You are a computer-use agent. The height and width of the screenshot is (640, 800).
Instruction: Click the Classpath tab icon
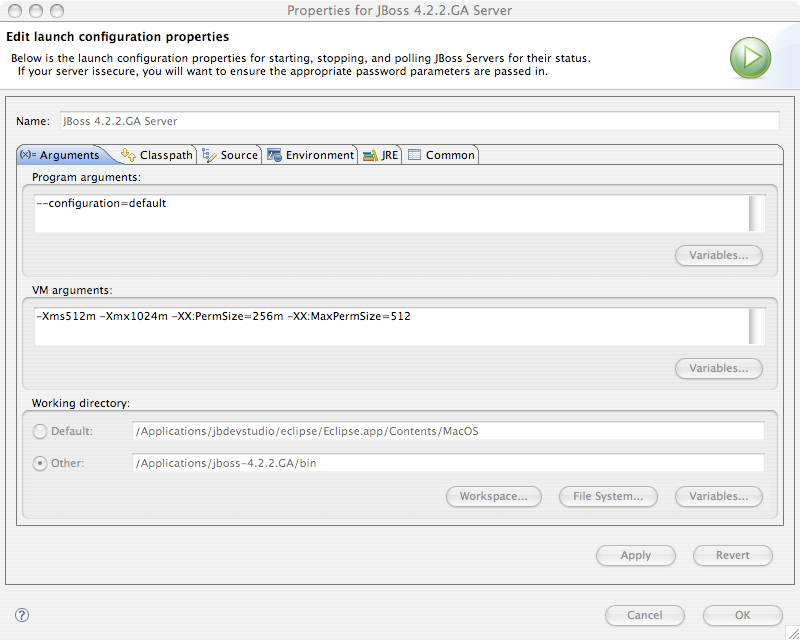coord(128,155)
